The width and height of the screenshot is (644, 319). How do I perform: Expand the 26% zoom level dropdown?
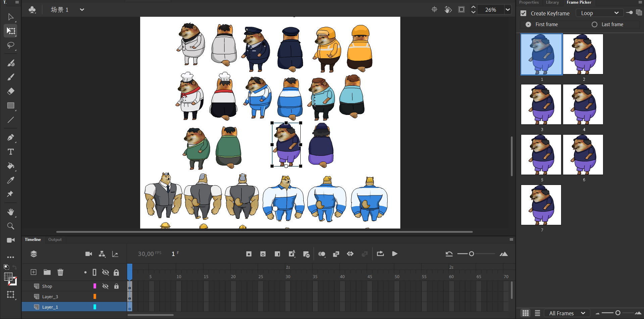pyautogui.click(x=508, y=10)
